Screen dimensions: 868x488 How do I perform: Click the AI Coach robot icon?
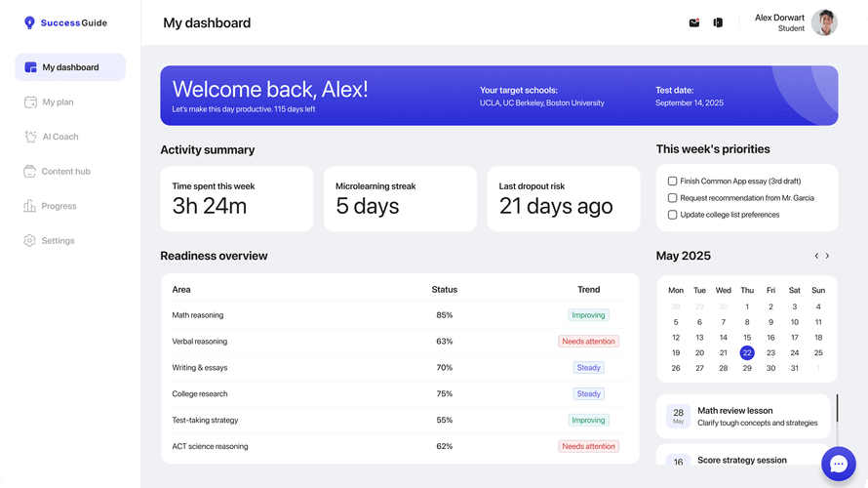click(x=30, y=137)
